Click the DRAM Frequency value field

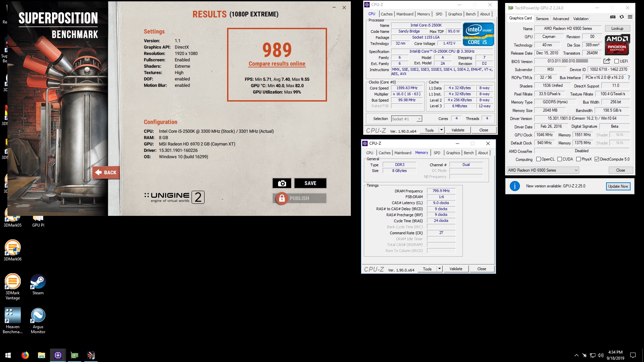[x=441, y=191]
